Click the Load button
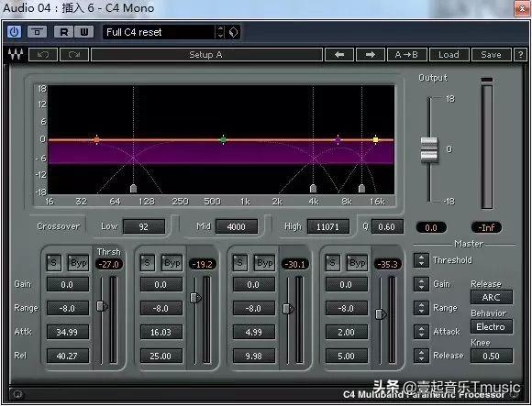This screenshot has width=532, height=406. click(449, 55)
